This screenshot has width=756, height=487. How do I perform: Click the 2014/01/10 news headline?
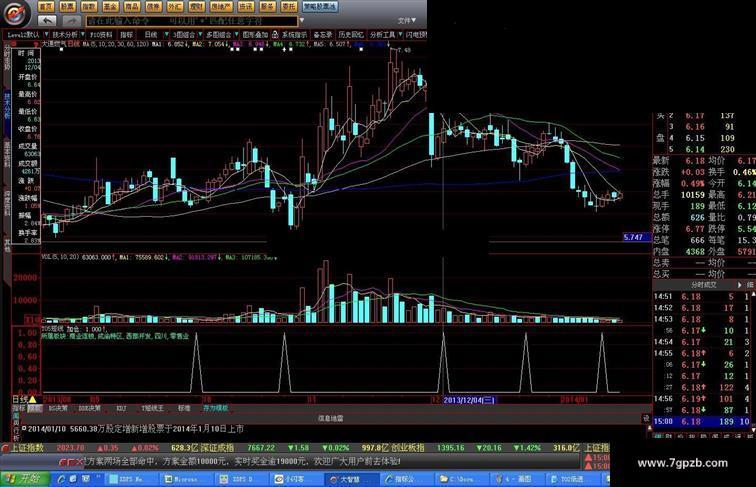[x=136, y=429]
